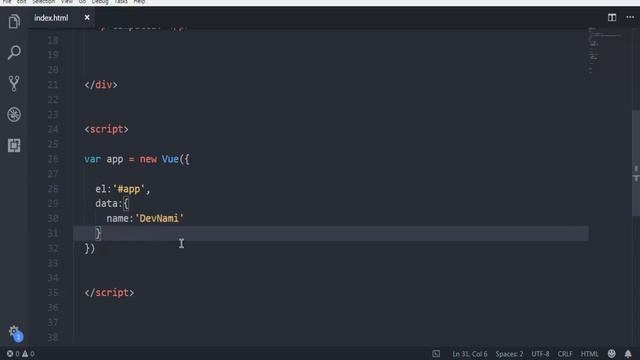Click the code minimap preview
This screenshot has width=640, height=360.
(605, 51)
